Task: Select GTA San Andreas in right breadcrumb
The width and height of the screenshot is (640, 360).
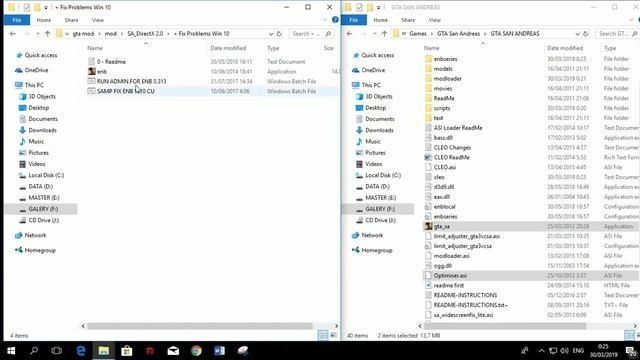Action: (x=458, y=33)
